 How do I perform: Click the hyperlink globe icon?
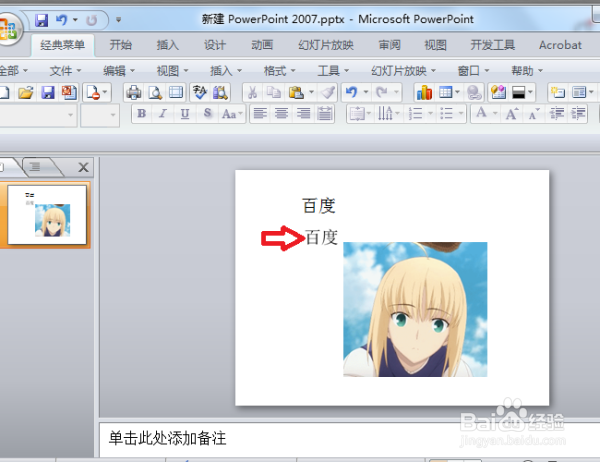click(x=474, y=93)
